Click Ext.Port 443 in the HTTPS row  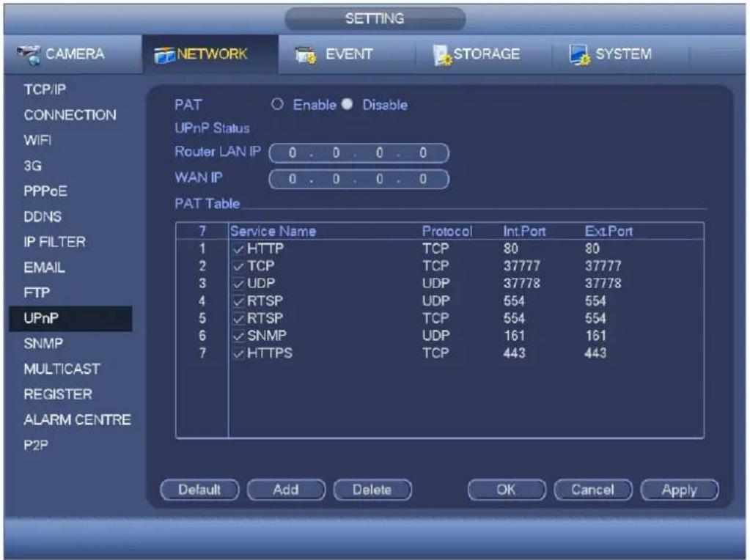click(595, 353)
